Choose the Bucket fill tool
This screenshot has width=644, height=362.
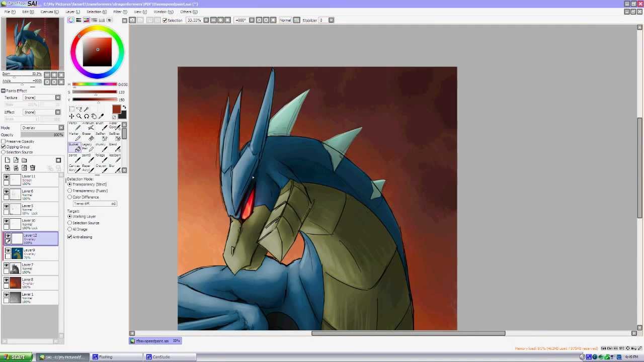click(74, 147)
